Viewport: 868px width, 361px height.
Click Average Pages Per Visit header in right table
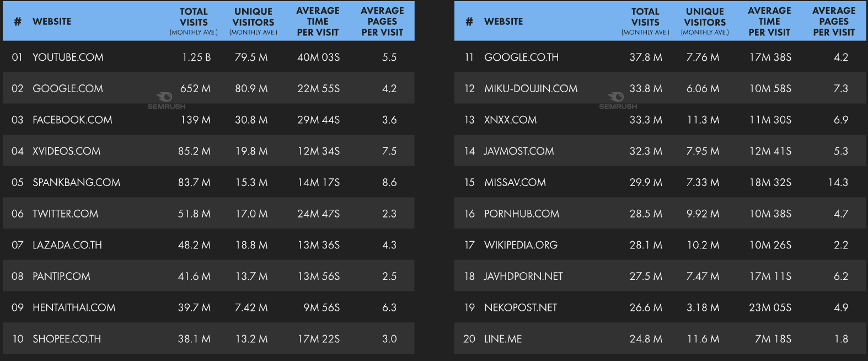(x=834, y=22)
